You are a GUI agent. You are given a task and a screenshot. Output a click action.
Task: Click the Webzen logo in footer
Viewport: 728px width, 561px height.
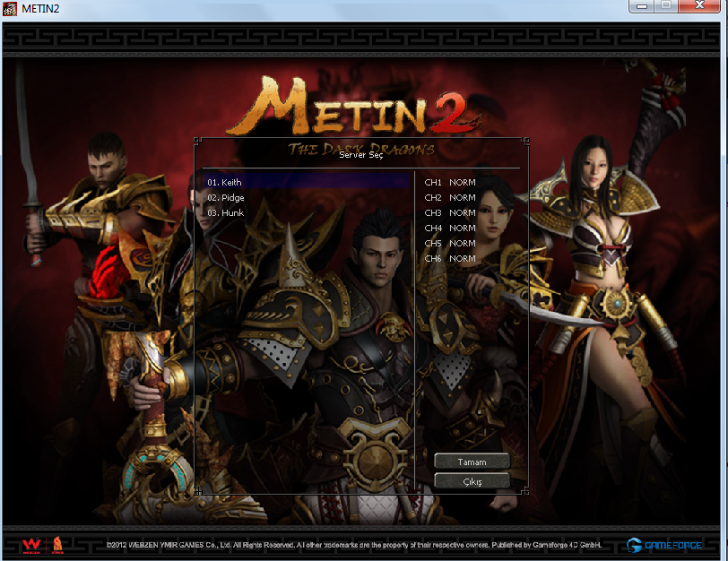tap(31, 545)
